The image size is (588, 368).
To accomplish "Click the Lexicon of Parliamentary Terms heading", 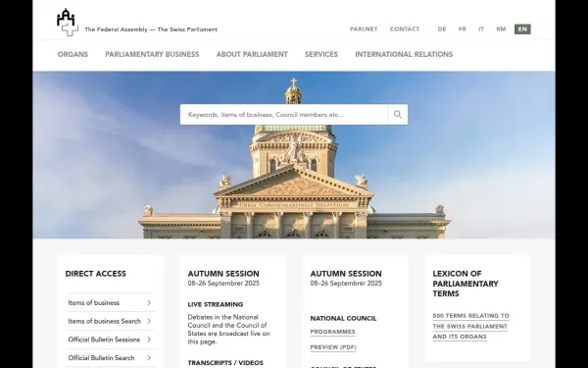I will click(465, 284).
